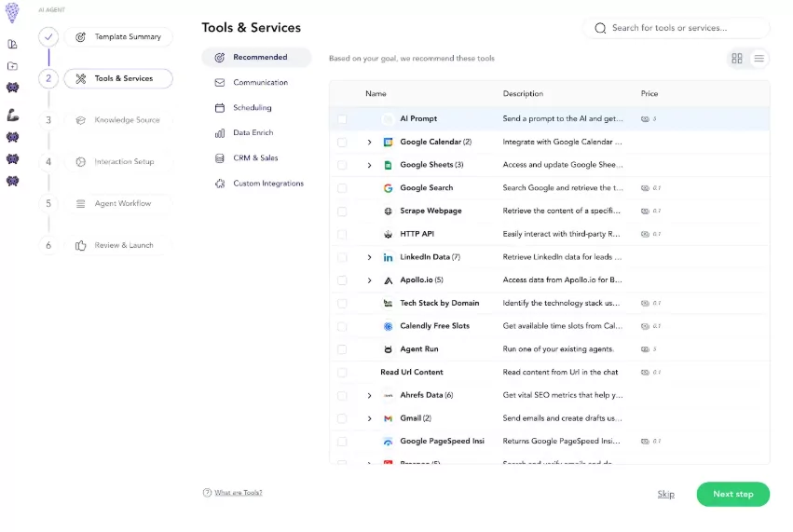Expand the Google Calendar tool group
The height and width of the screenshot is (532, 793).
[369, 143]
